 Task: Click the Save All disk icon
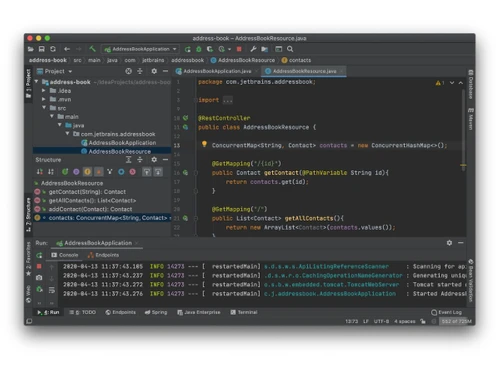click(42, 49)
